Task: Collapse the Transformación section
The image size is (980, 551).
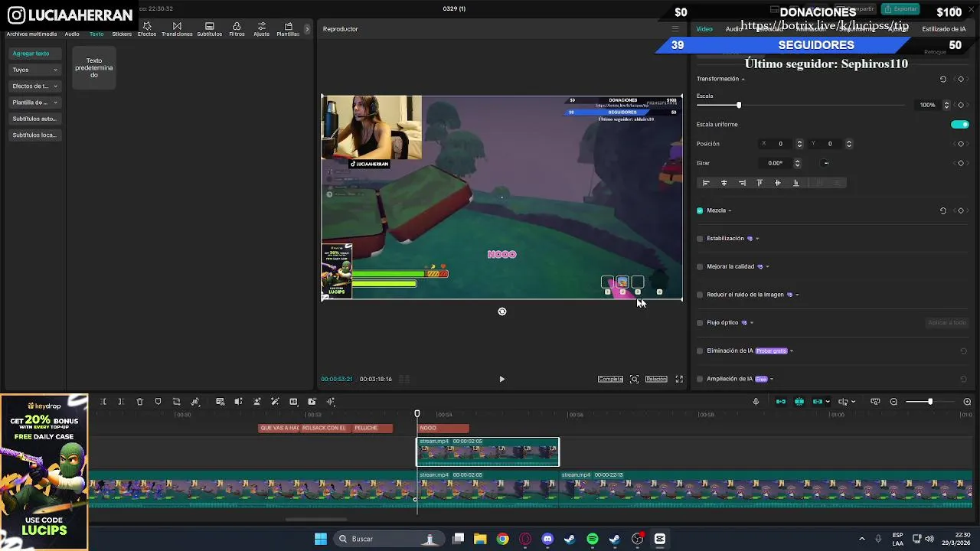Action: pos(743,80)
